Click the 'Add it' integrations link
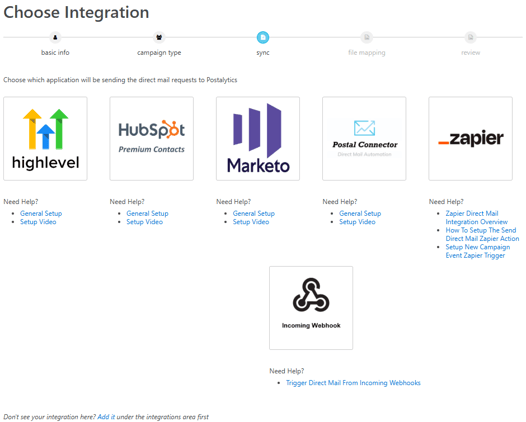The width and height of the screenshot is (526, 422). coord(106,417)
